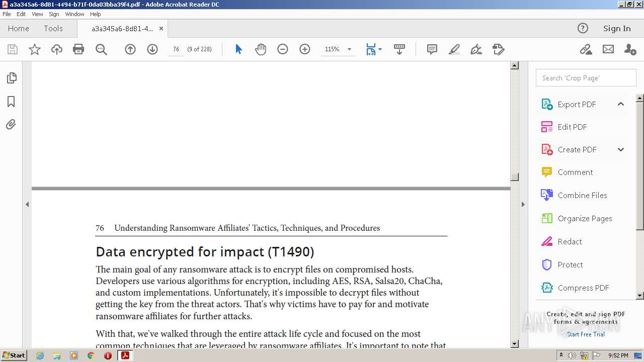Launch Internet Explorer from the taskbar

(x=40, y=355)
